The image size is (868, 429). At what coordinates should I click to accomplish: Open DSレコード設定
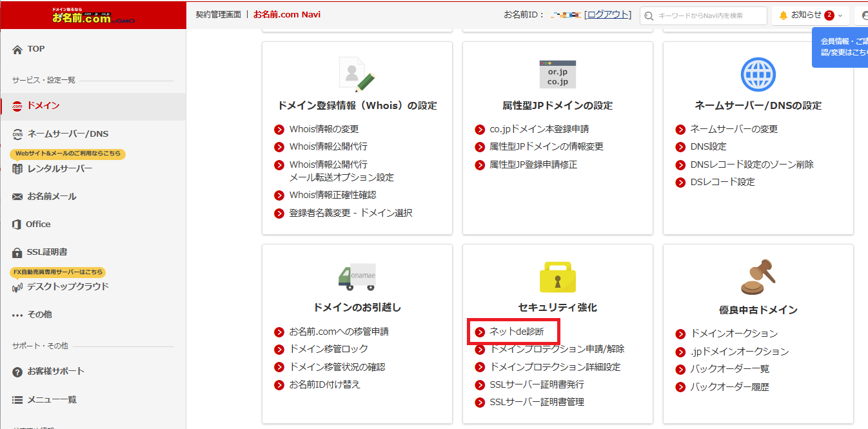pyautogui.click(x=722, y=182)
